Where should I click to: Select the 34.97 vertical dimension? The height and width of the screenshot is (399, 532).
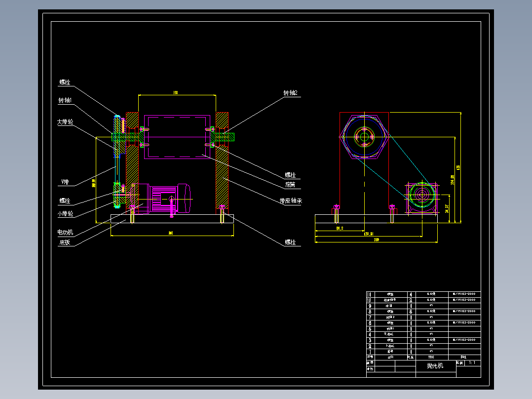[447, 208]
